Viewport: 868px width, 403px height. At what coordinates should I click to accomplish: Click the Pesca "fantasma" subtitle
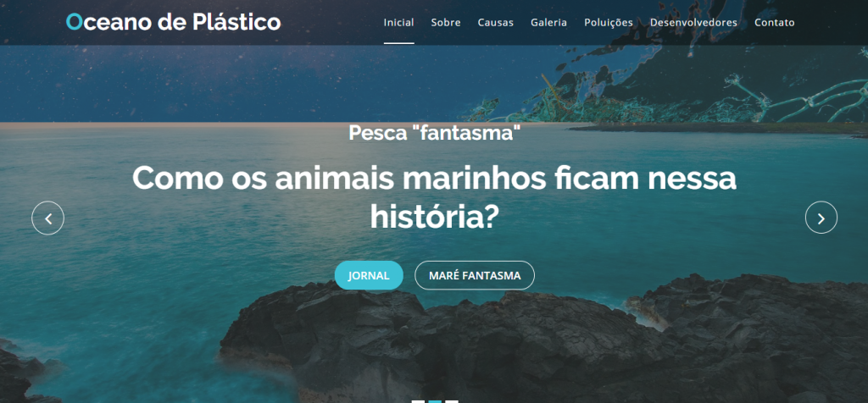click(435, 133)
